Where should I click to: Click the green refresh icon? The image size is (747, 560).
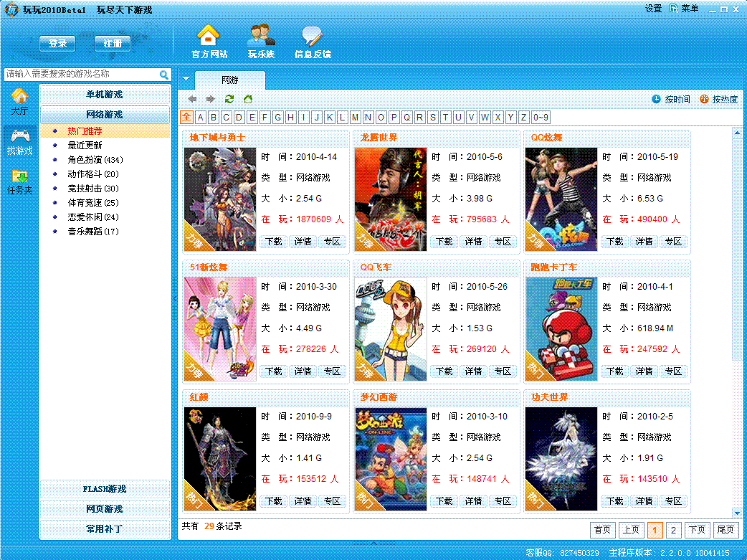[x=229, y=99]
